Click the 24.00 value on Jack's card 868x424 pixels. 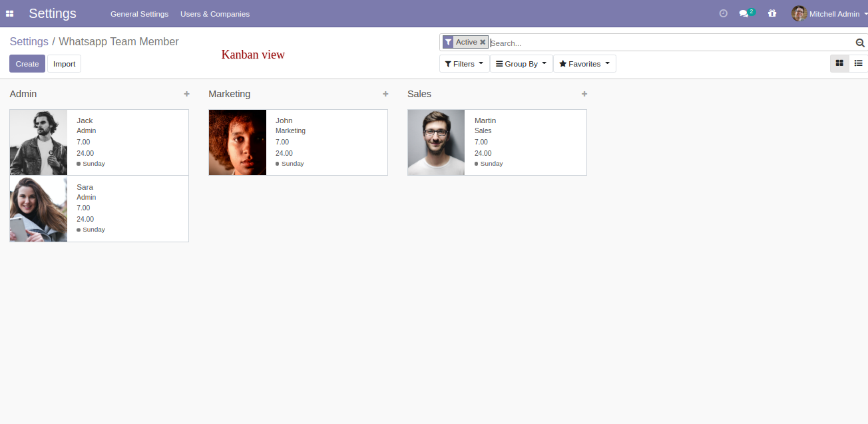85,153
